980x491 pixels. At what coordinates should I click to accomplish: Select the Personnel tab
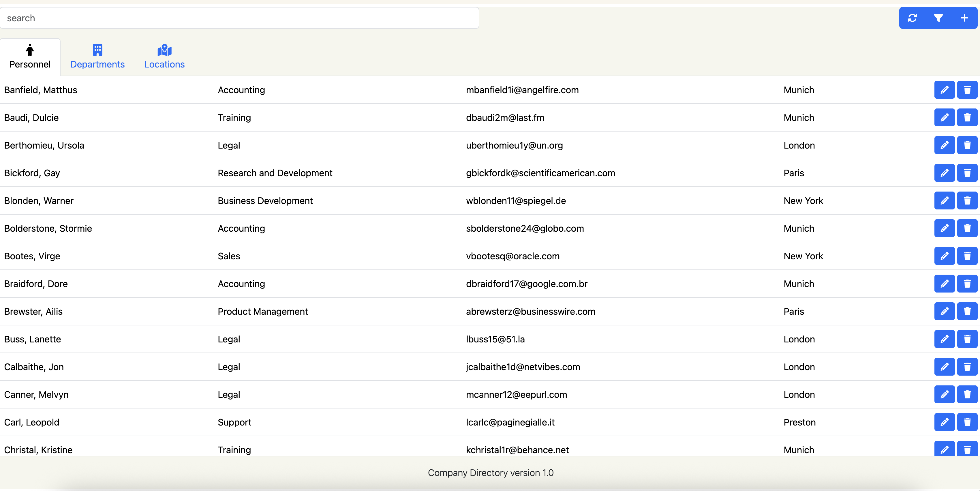point(30,57)
